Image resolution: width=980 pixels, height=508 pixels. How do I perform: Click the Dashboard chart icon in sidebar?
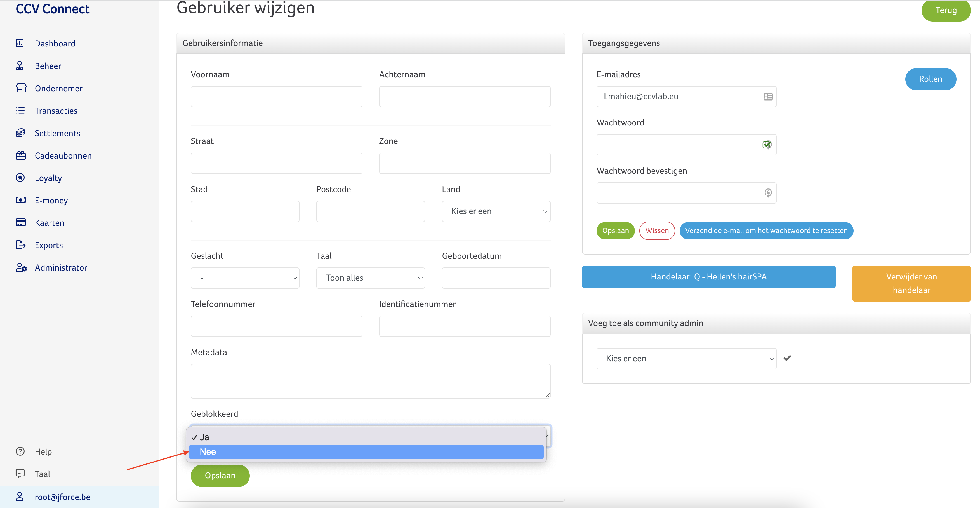coord(20,43)
